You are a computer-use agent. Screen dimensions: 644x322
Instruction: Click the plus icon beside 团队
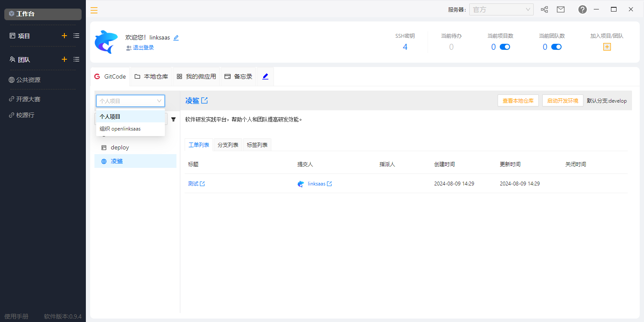click(x=64, y=59)
